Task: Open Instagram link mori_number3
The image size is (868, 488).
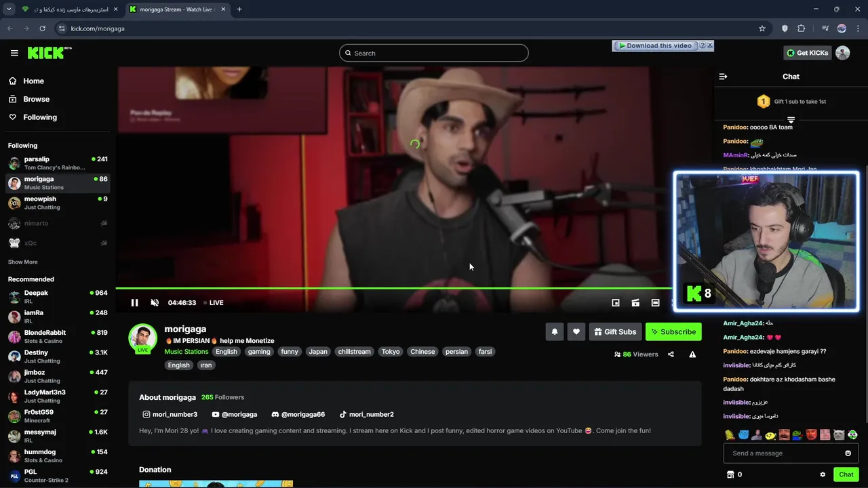Action: 170,414
